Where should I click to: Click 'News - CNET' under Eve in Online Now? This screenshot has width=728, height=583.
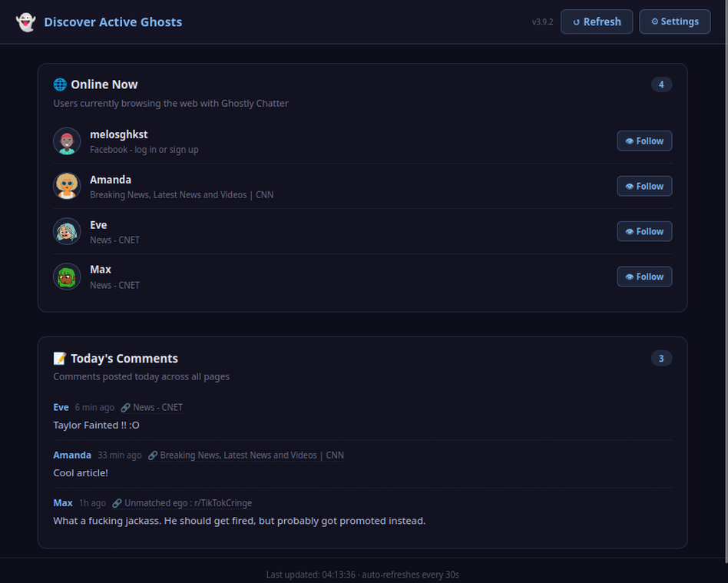pyautogui.click(x=114, y=240)
